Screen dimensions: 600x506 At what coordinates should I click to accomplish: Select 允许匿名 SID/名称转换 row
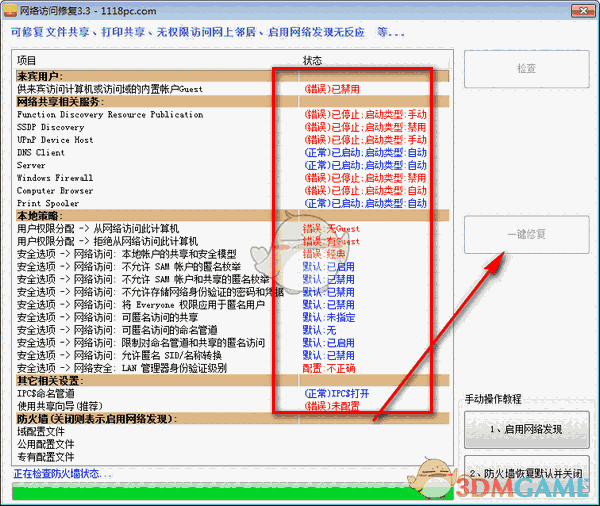232,355
